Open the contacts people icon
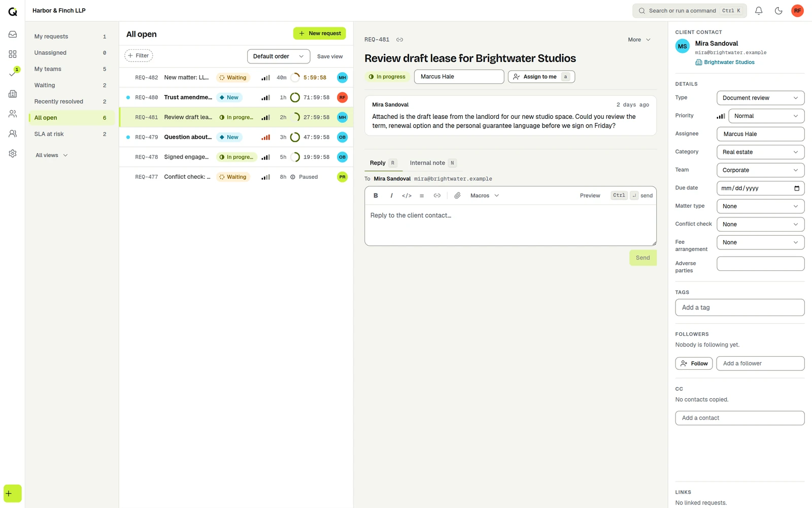The image size is (812, 508). click(13, 114)
